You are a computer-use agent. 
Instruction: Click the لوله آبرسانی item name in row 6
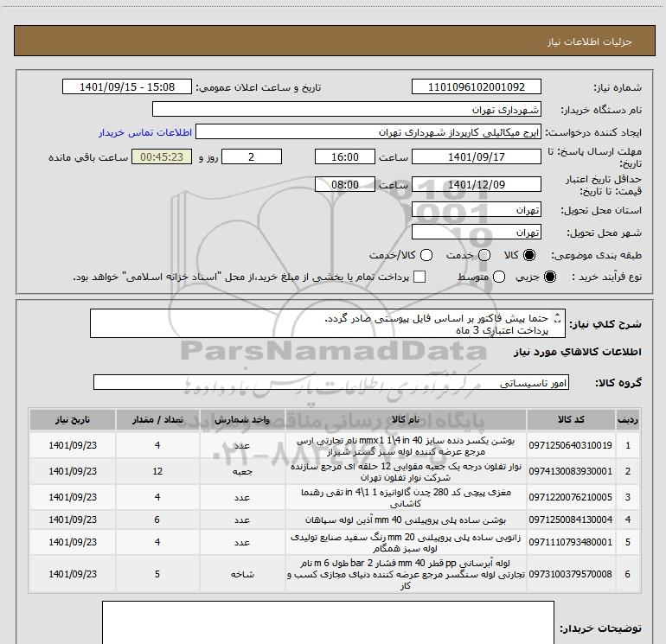pos(406,574)
